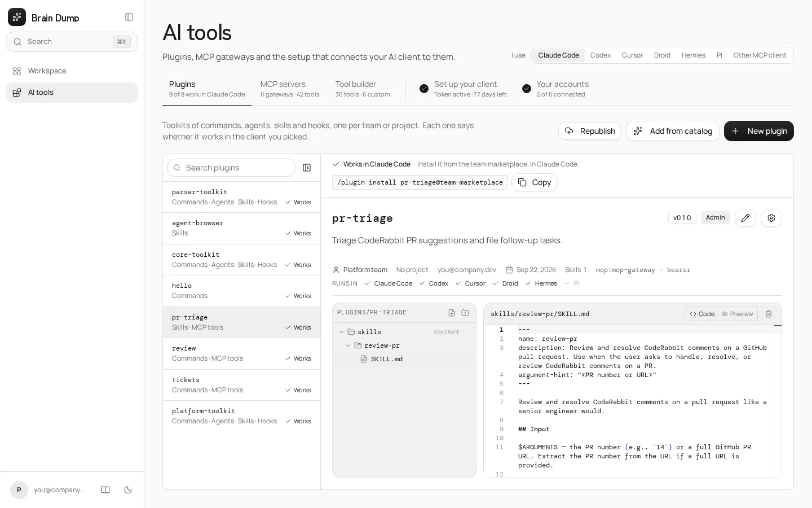Go to the Your accounts tab
812x508 pixels.
pos(555,89)
